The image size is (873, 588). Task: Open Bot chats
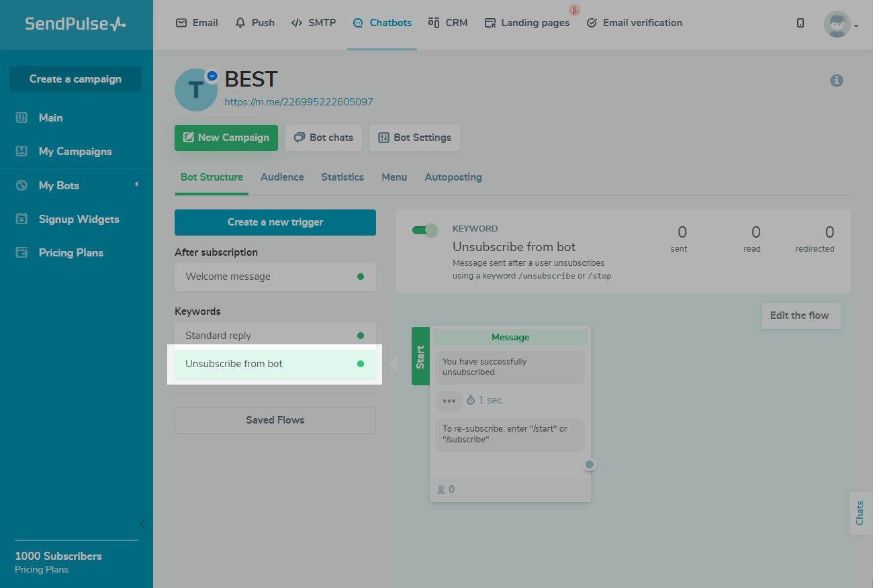[x=324, y=138]
